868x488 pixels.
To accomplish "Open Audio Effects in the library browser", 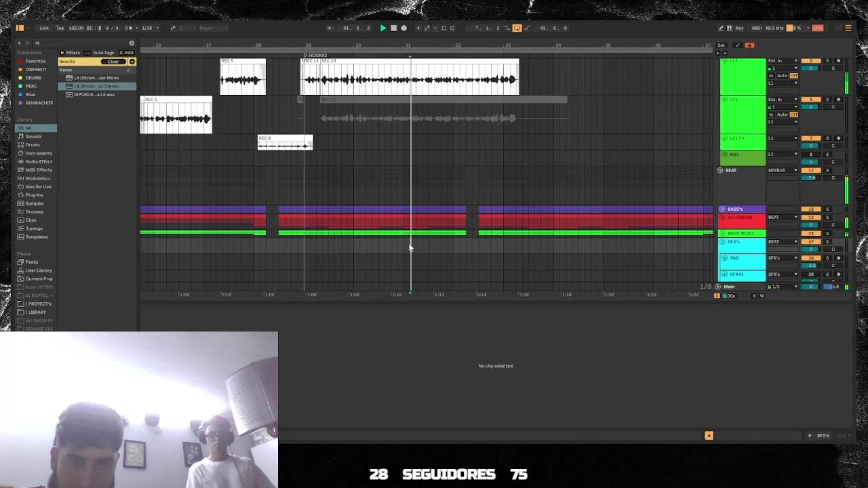I will click(39, 161).
